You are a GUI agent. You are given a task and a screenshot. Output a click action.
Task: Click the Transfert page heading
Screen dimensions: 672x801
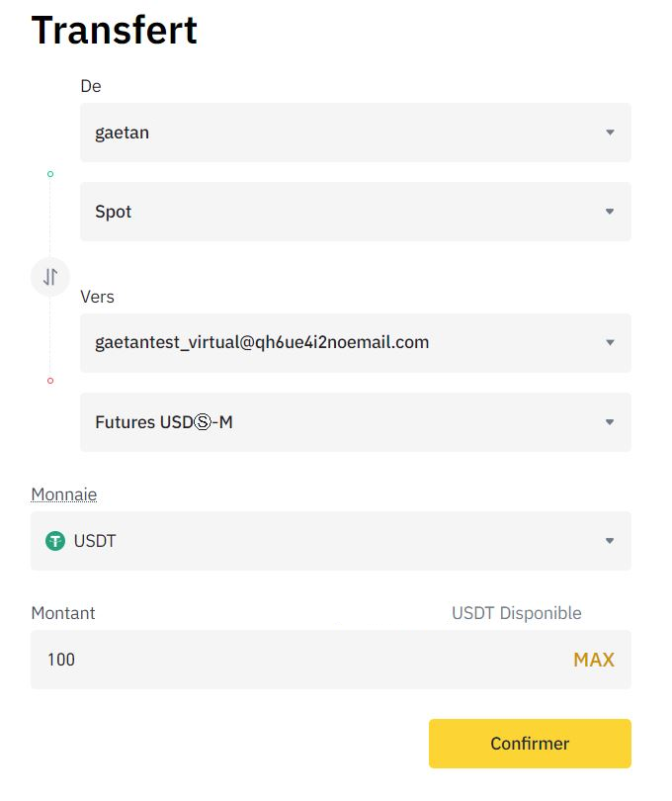pyautogui.click(x=115, y=31)
